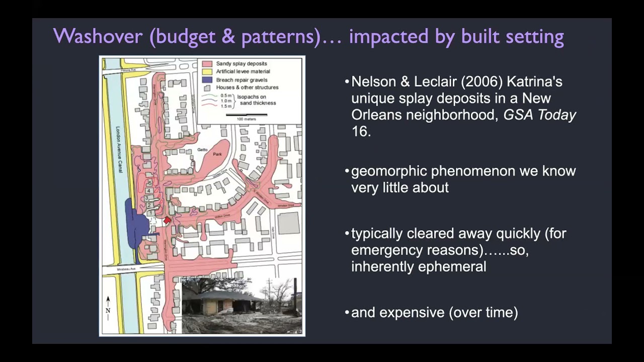The image size is (644, 362).
Task: Click the yellow 'Artificial levee material' legend swatch
Action: pyautogui.click(x=207, y=72)
